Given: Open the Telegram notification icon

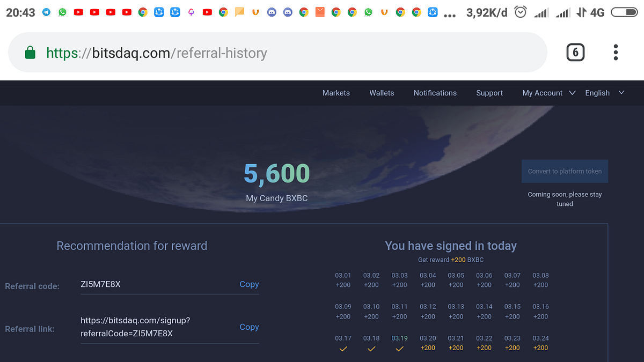Looking at the screenshot, I should point(46,12).
